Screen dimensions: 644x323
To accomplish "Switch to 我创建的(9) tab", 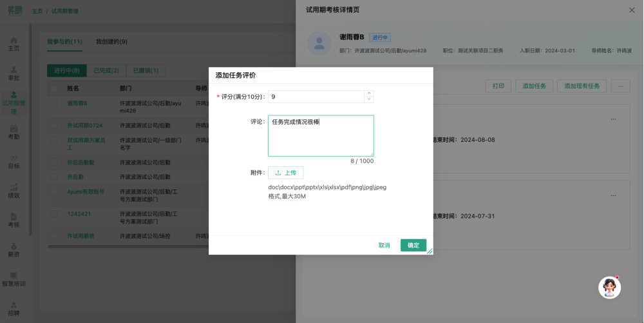I will [111, 41].
